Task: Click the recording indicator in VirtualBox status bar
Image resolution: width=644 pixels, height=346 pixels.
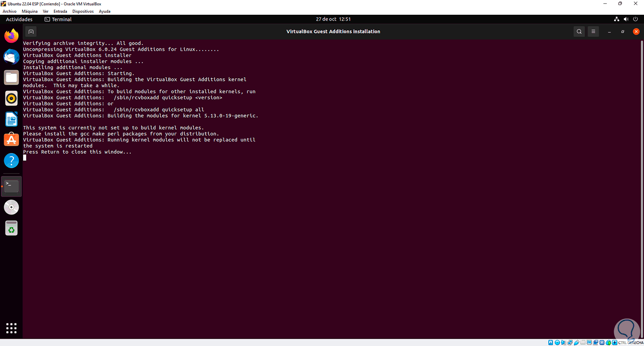Action: tap(596, 342)
